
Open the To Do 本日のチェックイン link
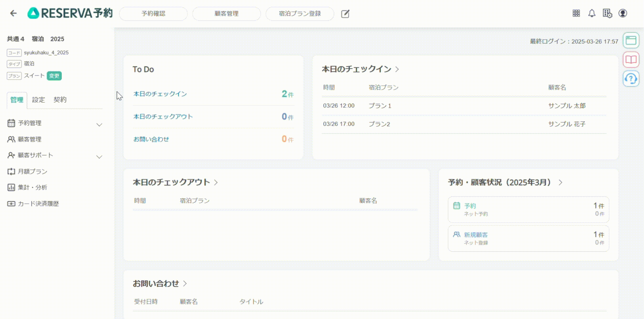(160, 94)
